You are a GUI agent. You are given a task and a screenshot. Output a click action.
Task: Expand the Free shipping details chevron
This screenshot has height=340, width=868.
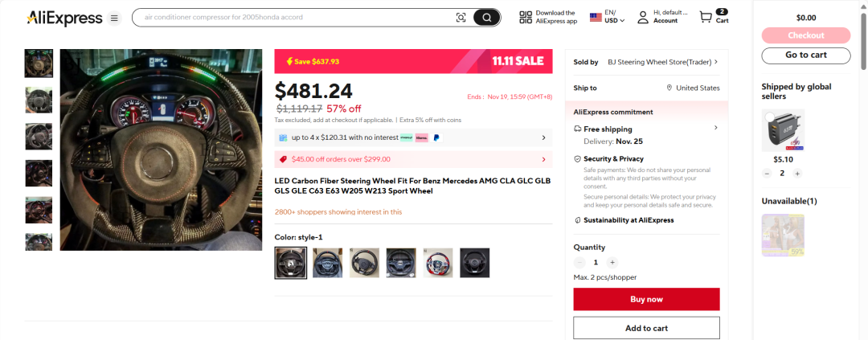click(715, 128)
